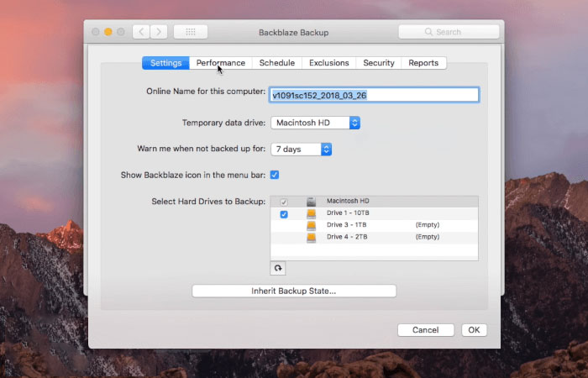Open the Schedule tab
Image resolution: width=588 pixels, height=378 pixels.
pos(276,63)
